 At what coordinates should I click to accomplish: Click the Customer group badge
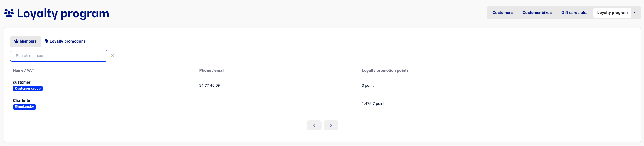pyautogui.click(x=28, y=88)
